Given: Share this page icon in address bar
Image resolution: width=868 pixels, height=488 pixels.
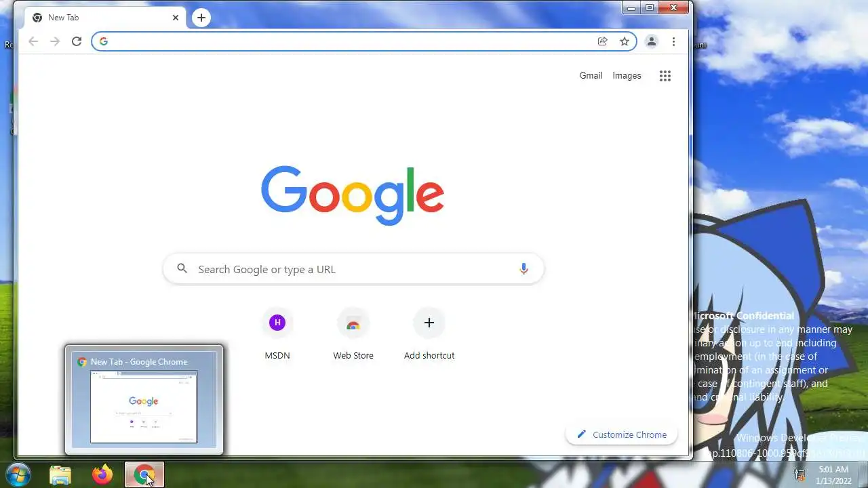Looking at the screenshot, I should pos(602,41).
